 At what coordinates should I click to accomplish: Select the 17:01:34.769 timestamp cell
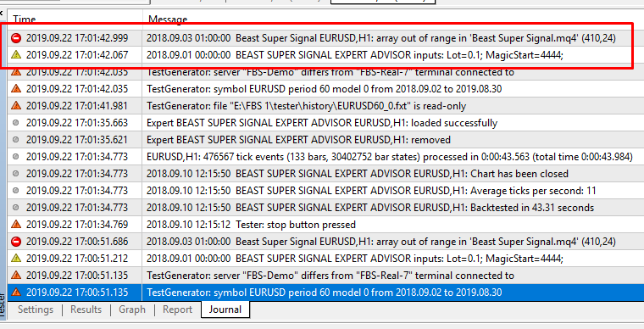pyautogui.click(x=77, y=225)
